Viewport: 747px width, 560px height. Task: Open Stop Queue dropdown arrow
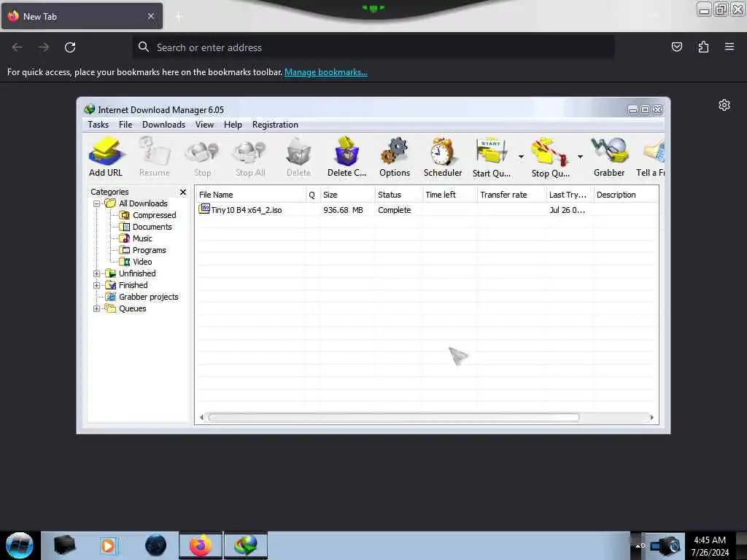pyautogui.click(x=580, y=157)
